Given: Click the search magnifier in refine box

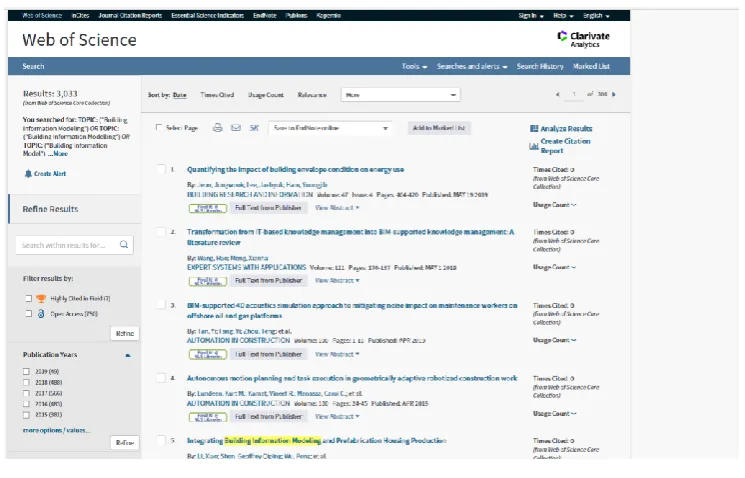Looking at the screenshot, I should (124, 244).
